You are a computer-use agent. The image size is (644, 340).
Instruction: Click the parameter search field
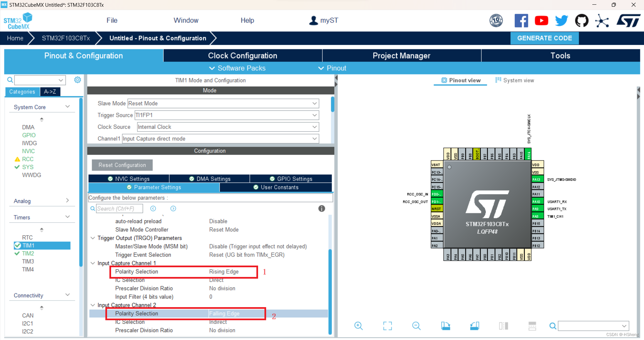(x=119, y=209)
